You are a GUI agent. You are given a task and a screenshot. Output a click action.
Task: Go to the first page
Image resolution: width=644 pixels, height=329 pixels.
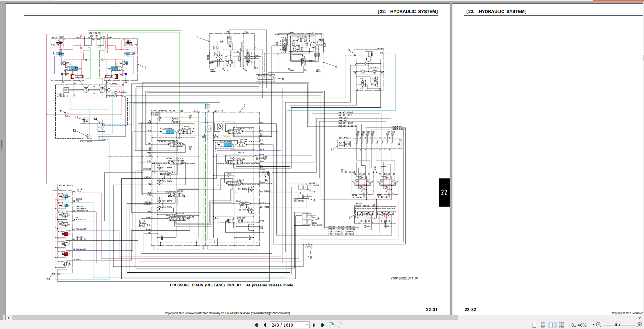click(x=256, y=325)
